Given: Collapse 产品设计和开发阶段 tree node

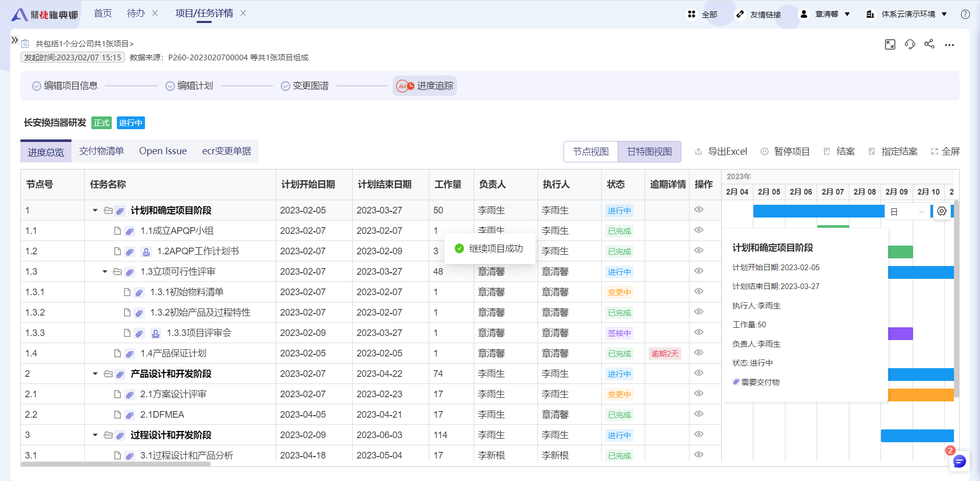Looking at the screenshot, I should pyautogui.click(x=95, y=374).
